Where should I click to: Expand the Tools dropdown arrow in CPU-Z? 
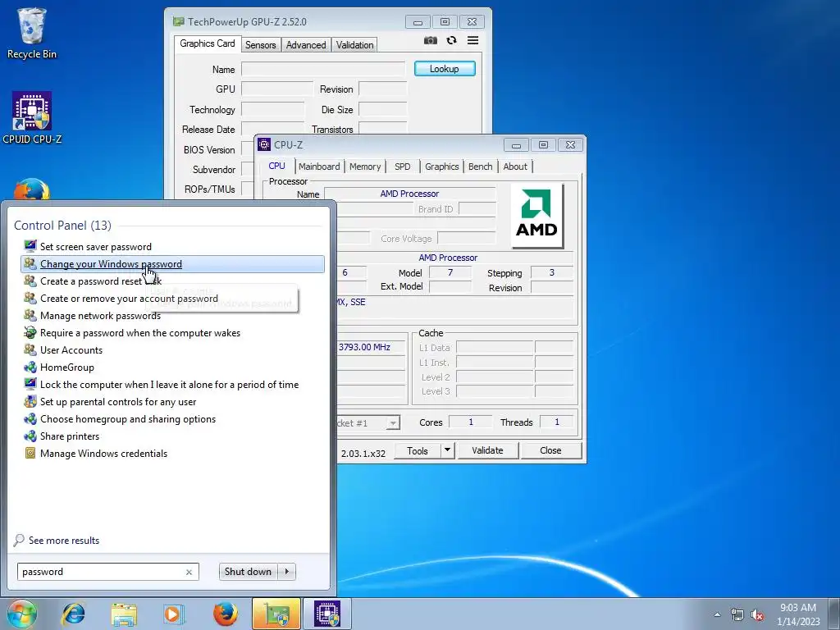coord(447,450)
